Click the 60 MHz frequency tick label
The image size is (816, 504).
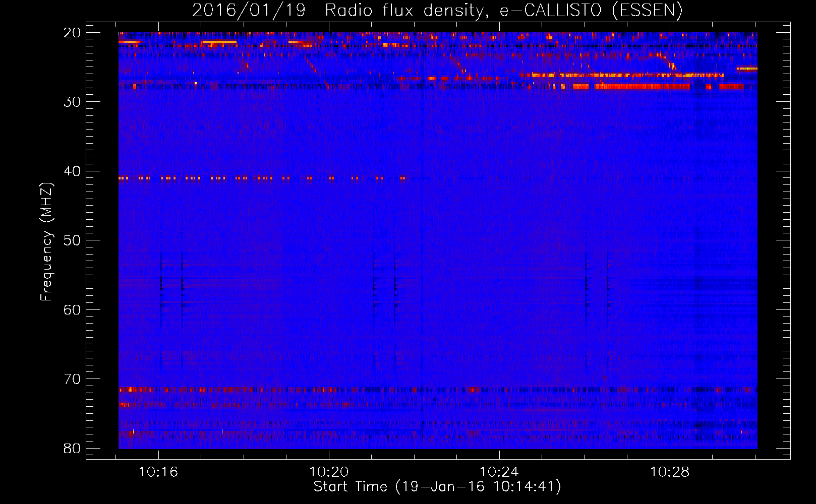73,309
